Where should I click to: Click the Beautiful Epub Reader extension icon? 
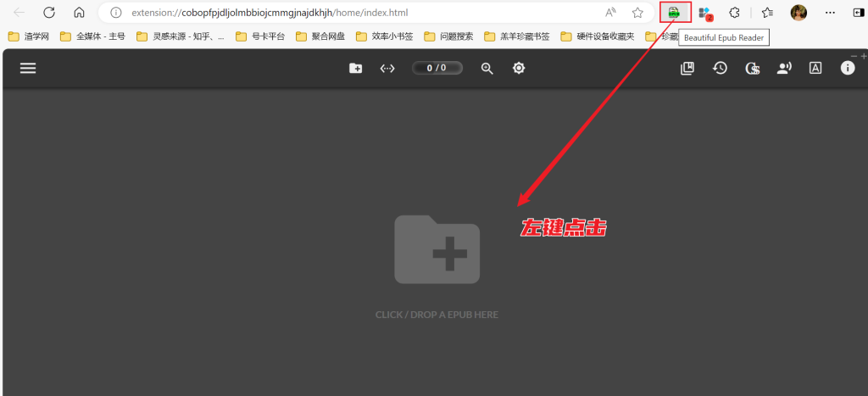click(674, 13)
